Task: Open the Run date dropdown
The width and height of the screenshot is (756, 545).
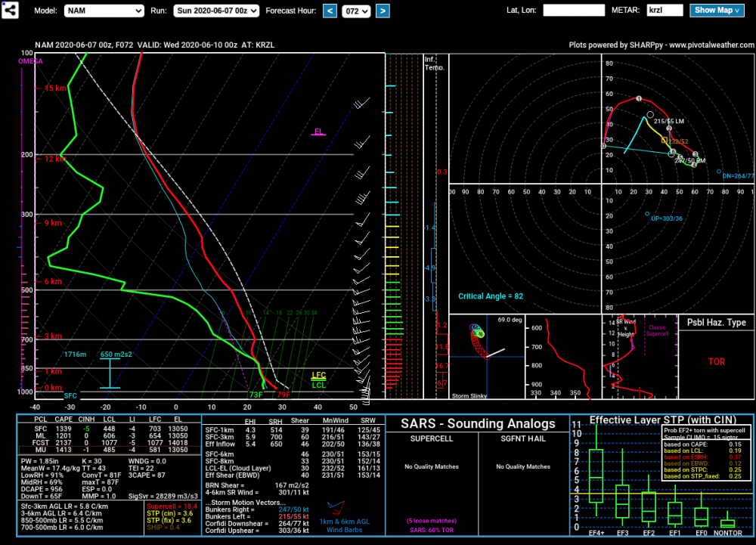Action: (216, 11)
